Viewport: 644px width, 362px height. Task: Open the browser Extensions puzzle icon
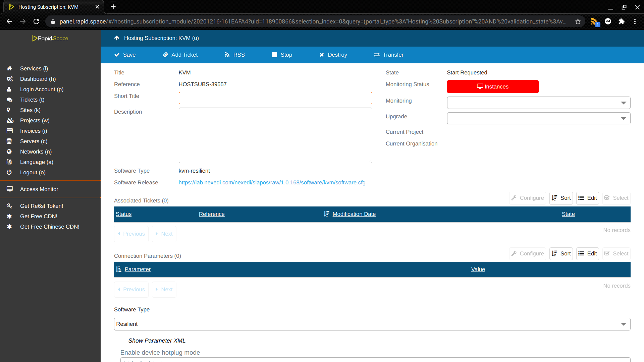pos(622,21)
